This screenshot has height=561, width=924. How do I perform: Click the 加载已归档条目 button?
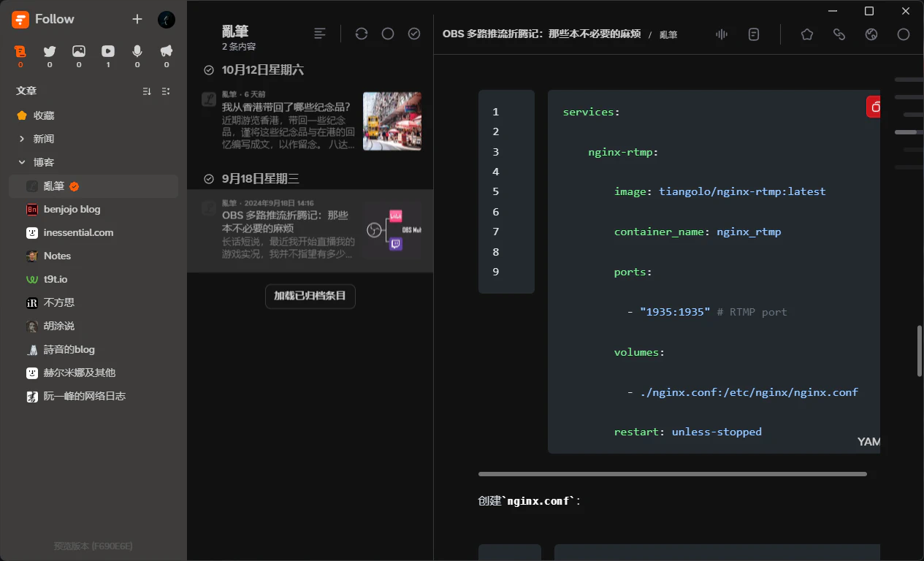(x=310, y=297)
